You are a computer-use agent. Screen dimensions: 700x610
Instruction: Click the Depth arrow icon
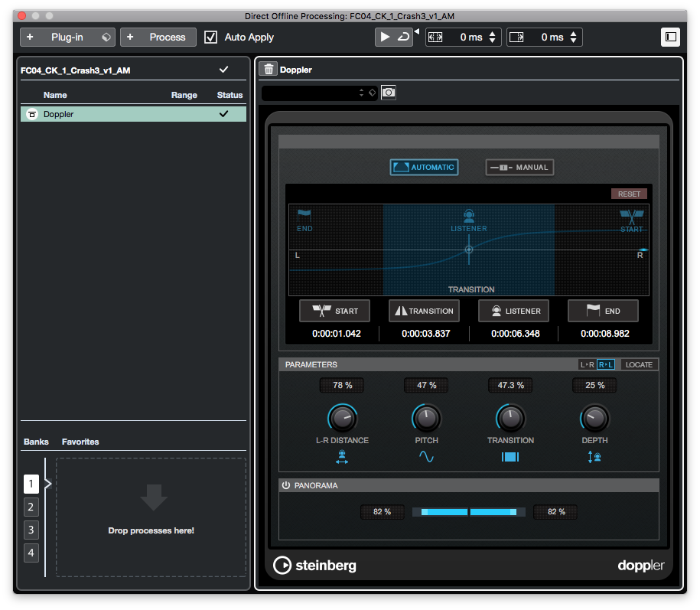tap(594, 457)
